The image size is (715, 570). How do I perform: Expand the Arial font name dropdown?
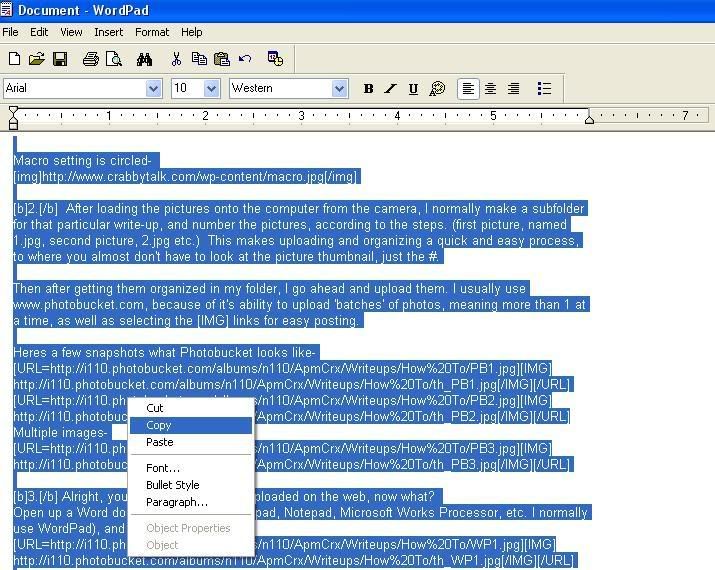(153, 89)
